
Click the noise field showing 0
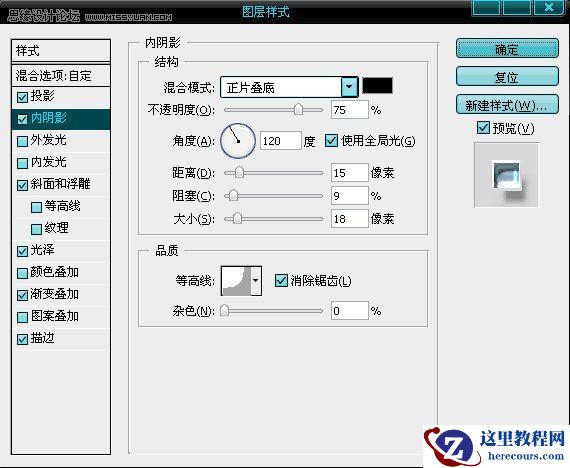350,311
